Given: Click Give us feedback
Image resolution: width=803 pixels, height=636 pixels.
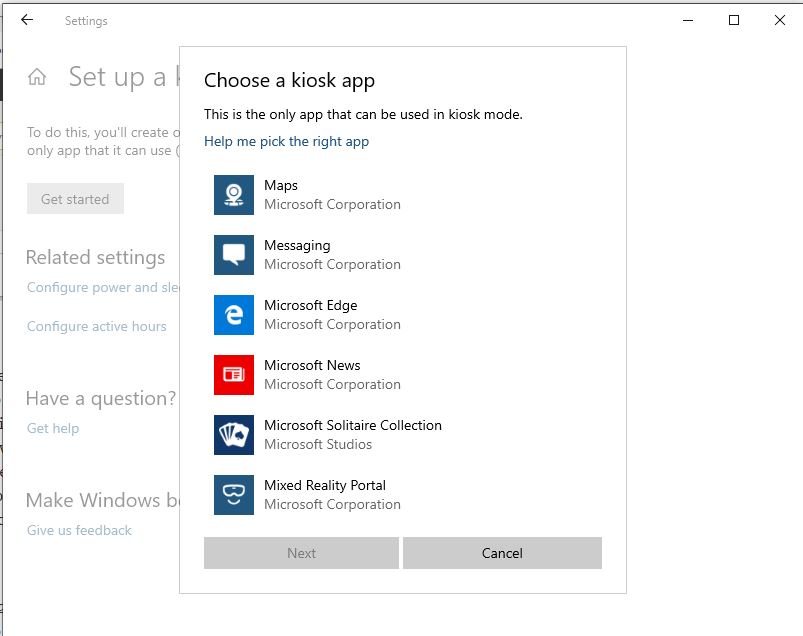Looking at the screenshot, I should pos(78,530).
